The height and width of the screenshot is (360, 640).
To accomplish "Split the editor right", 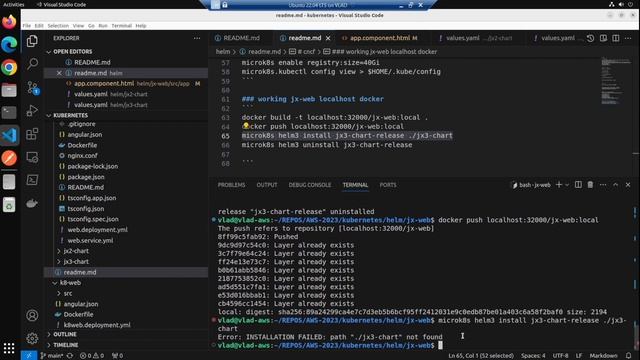I will pos(616,38).
